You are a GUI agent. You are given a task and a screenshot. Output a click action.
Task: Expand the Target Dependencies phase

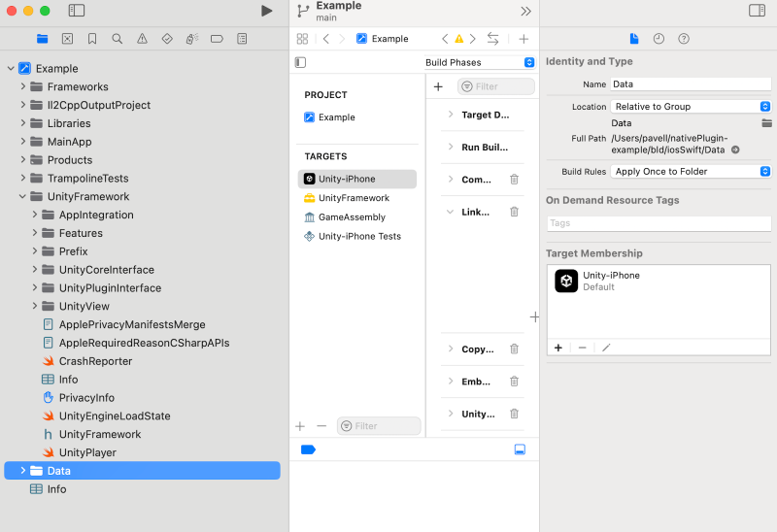pyautogui.click(x=451, y=115)
